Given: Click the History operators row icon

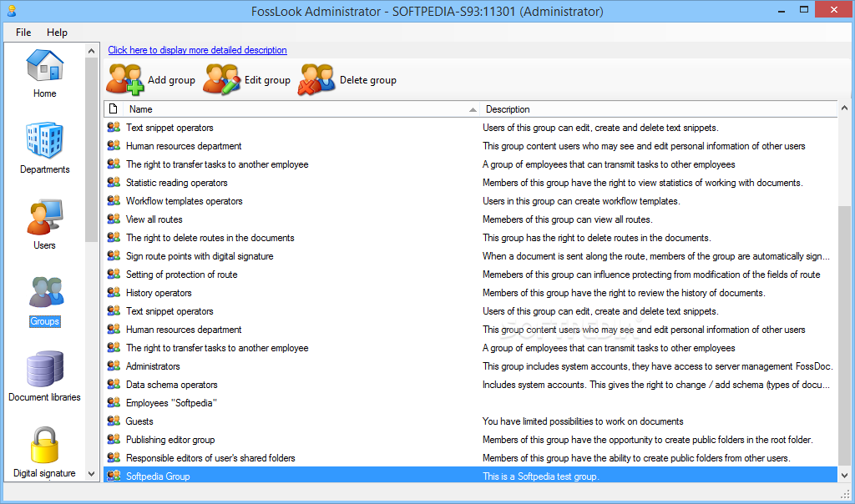Looking at the screenshot, I should (114, 292).
